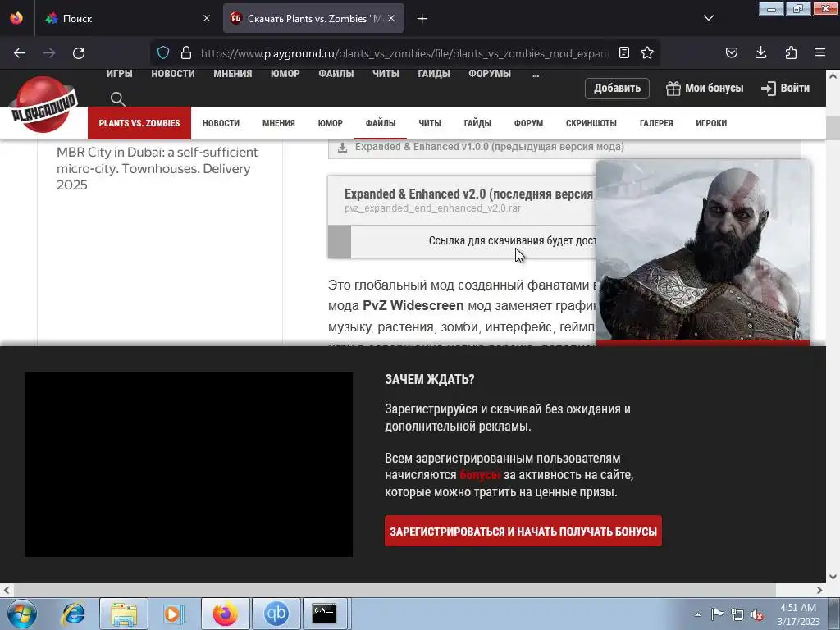Toggle reader view icon in address bar
Screen dimensions: 840x630
(624, 52)
